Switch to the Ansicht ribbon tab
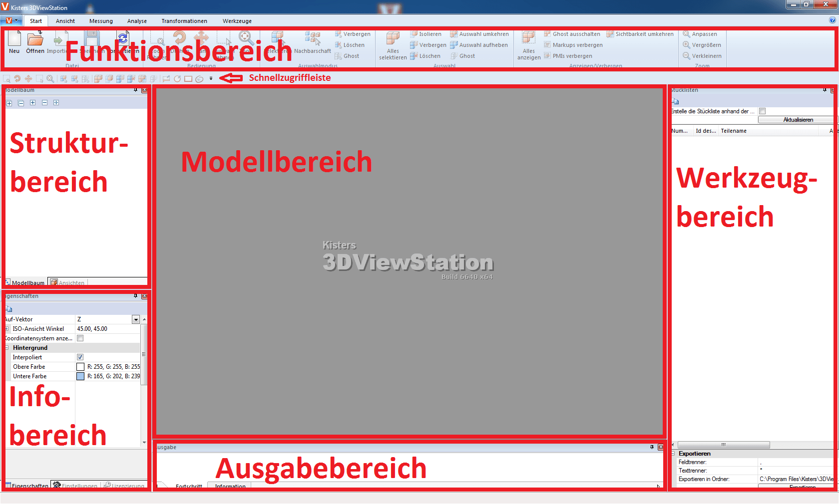This screenshot has width=839, height=504. (65, 21)
